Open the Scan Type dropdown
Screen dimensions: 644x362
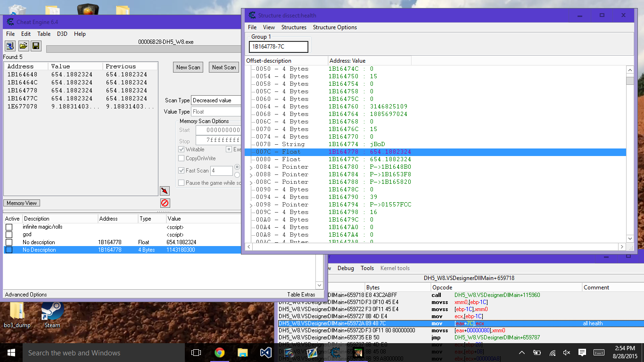[x=216, y=100]
